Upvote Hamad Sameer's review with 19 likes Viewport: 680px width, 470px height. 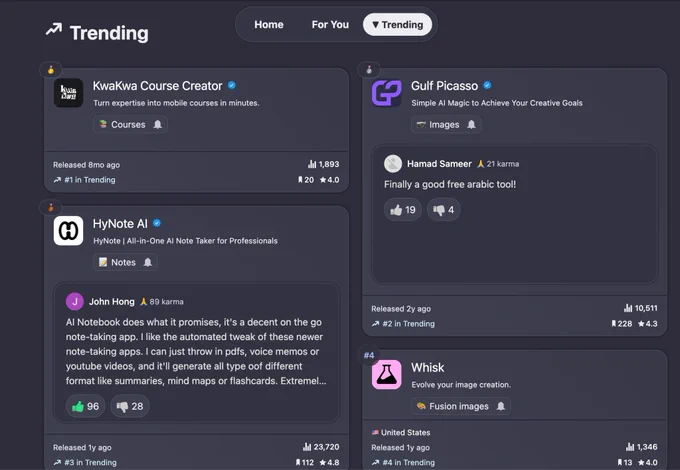coord(403,210)
